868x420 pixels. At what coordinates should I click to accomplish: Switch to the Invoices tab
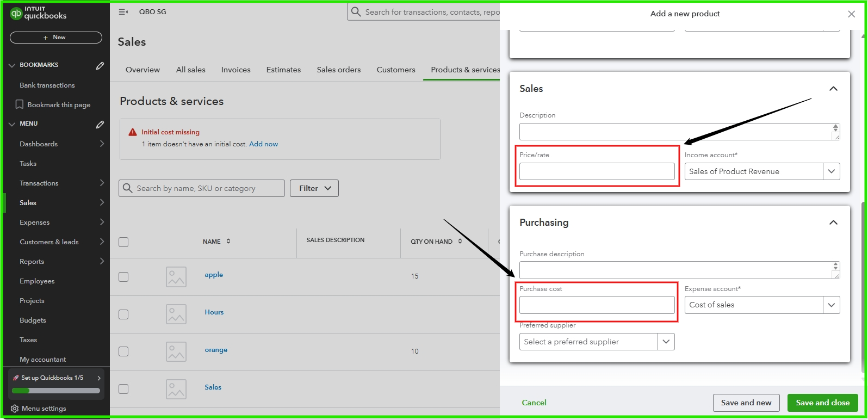pos(235,70)
